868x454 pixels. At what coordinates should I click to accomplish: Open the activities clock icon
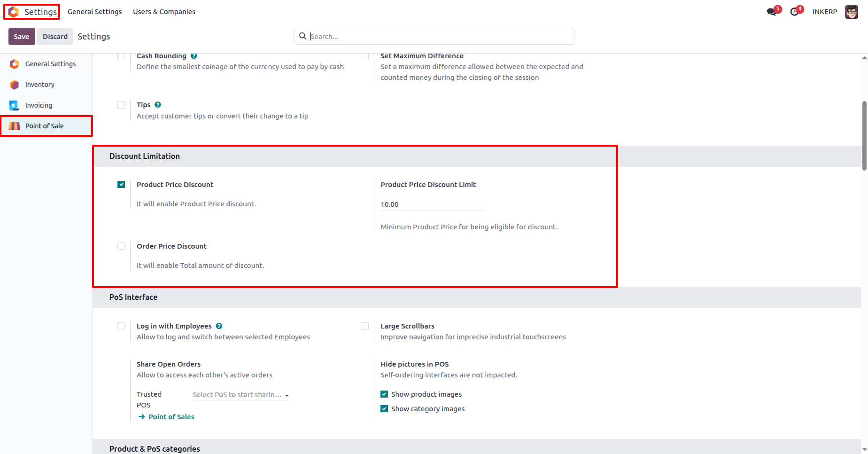794,12
